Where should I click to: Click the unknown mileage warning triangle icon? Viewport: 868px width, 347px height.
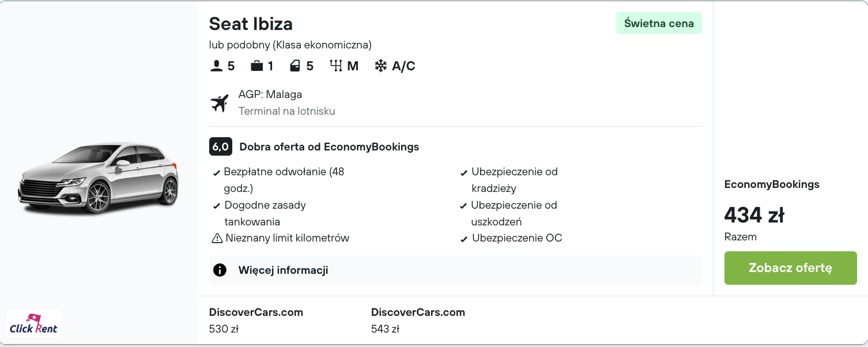coord(217,238)
